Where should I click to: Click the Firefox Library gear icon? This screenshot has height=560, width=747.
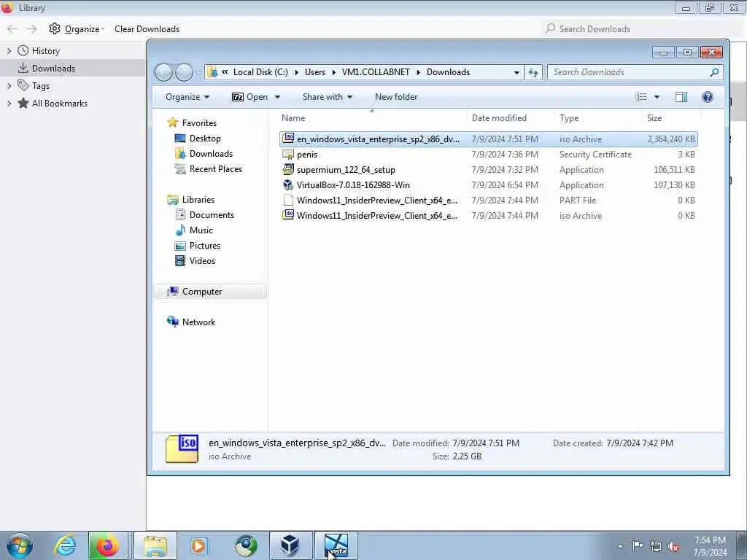(54, 28)
